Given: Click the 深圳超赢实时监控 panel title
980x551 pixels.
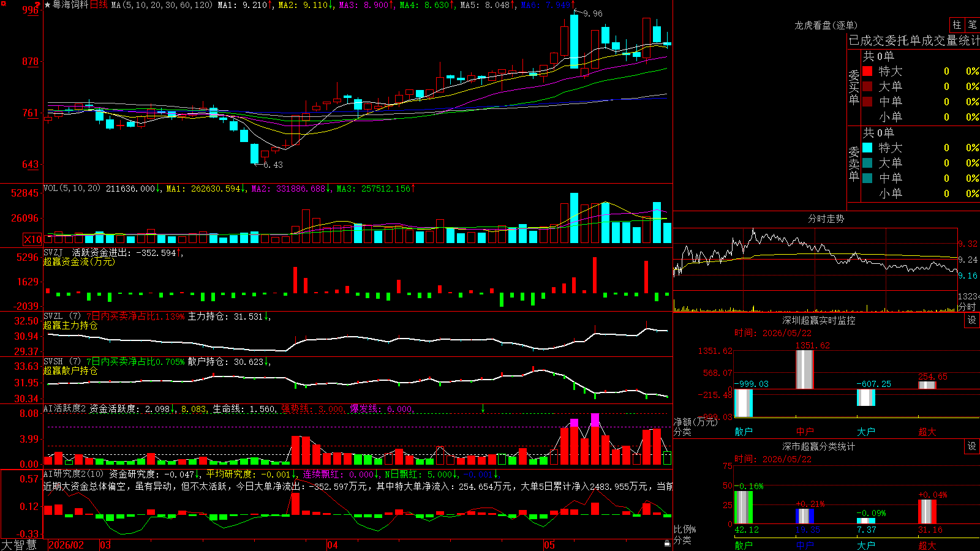Looking at the screenshot, I should (819, 320).
